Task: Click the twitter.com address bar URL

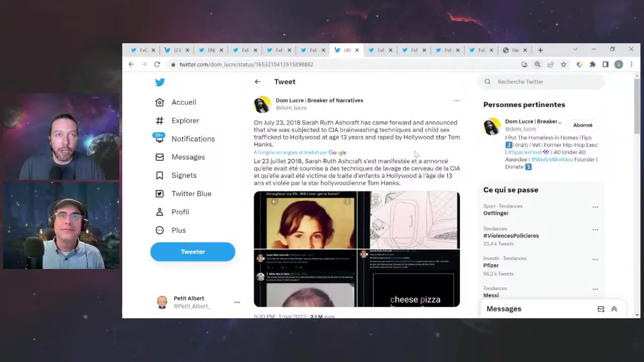Action: click(x=247, y=64)
